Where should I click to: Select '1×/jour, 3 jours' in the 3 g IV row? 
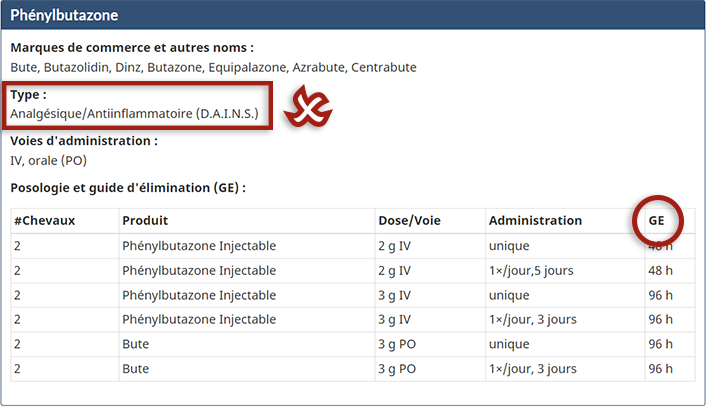[533, 320]
